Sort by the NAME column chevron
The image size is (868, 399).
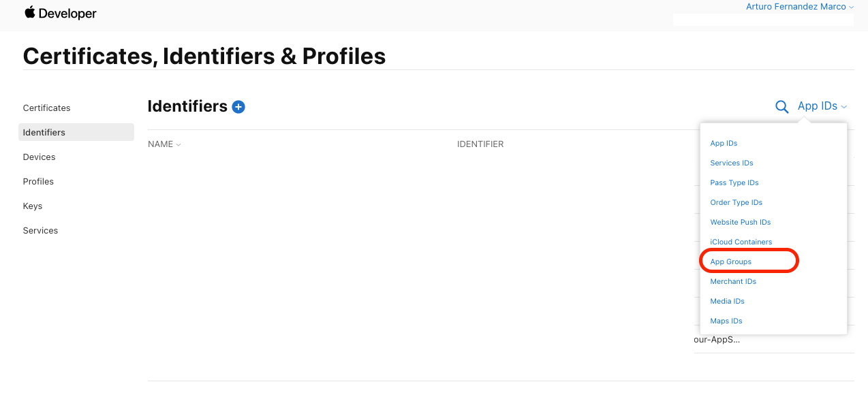click(x=179, y=144)
